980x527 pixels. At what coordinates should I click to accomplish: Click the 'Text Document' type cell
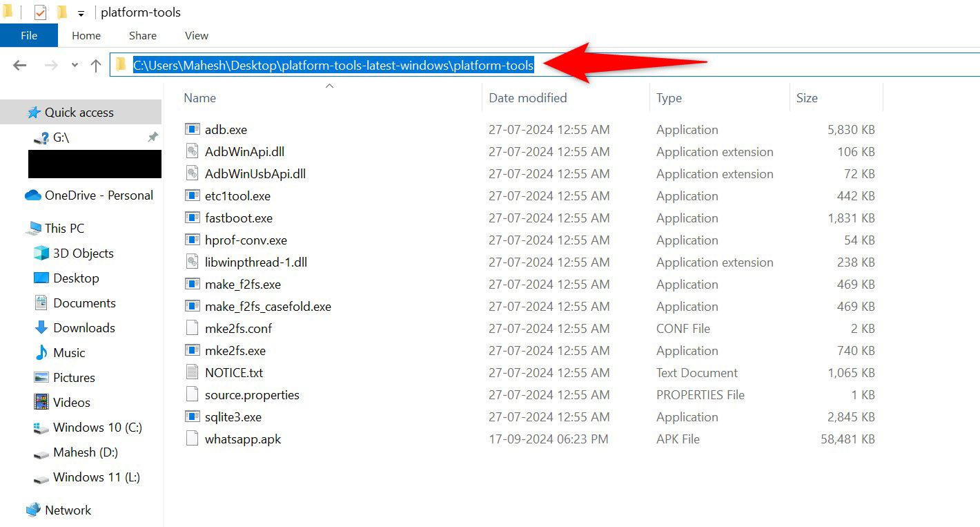tap(697, 372)
